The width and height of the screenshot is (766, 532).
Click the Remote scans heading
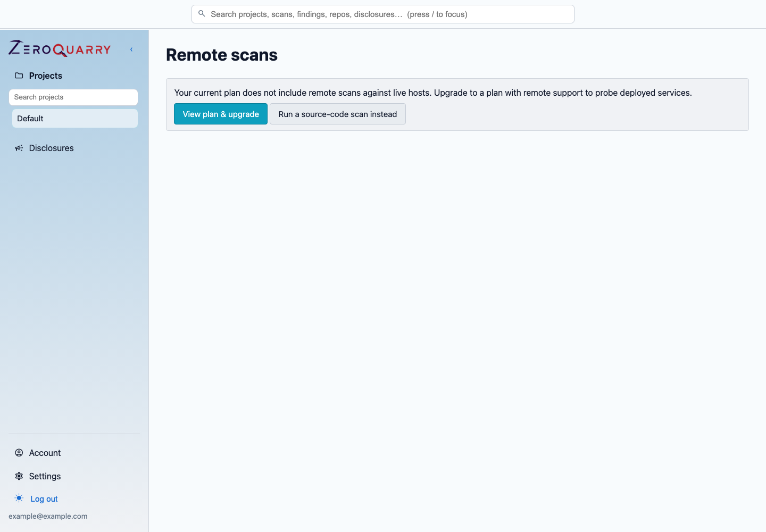pos(222,55)
